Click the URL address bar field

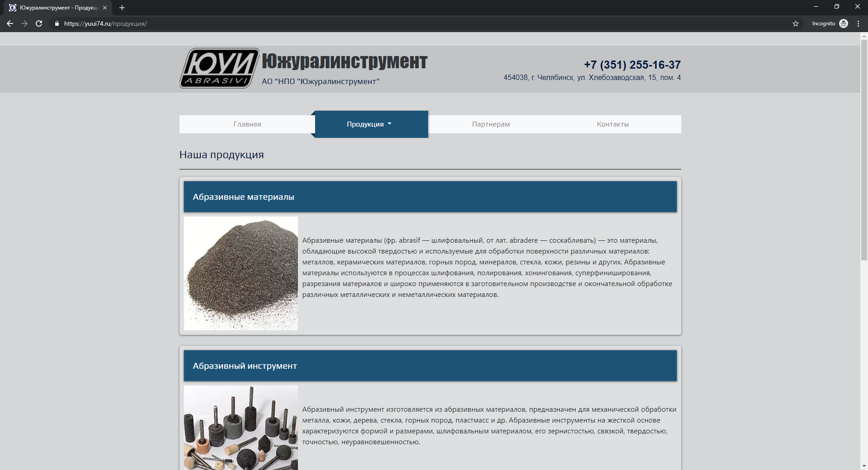click(407, 23)
